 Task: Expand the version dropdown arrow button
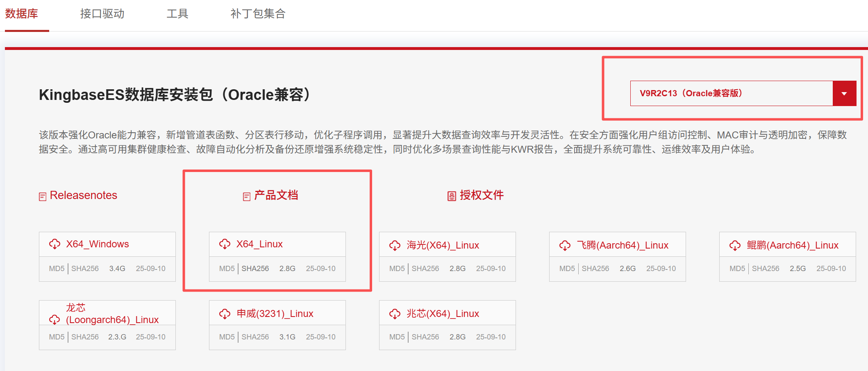(x=844, y=94)
